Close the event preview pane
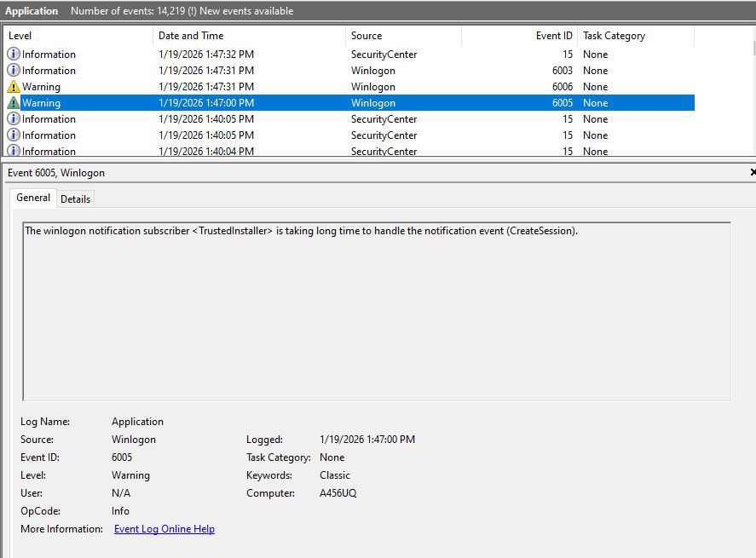 pos(753,172)
